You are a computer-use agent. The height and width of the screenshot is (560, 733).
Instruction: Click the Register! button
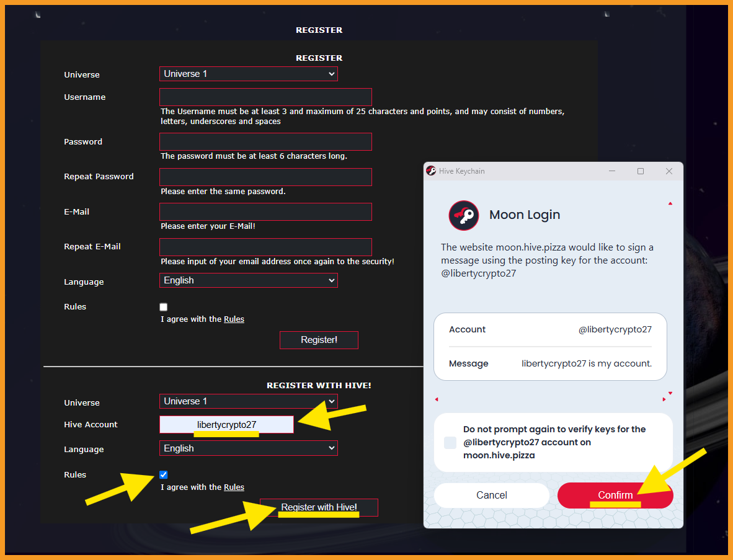(319, 340)
